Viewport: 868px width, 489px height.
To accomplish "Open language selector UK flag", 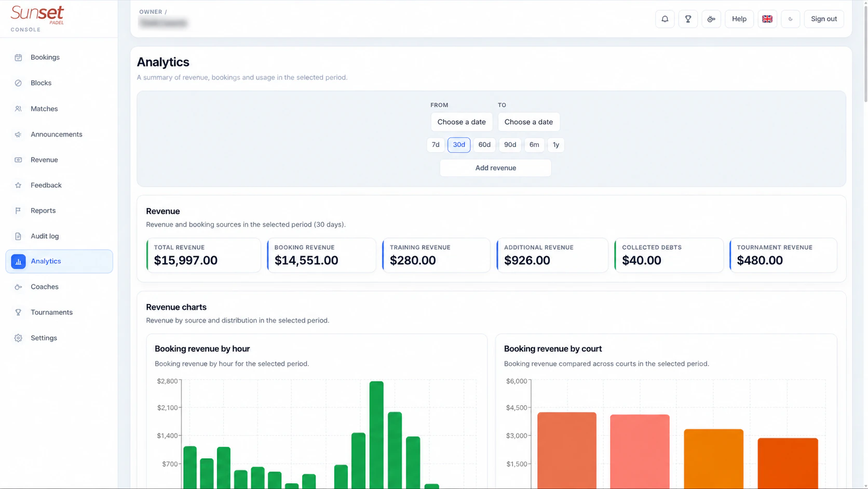I will click(767, 19).
